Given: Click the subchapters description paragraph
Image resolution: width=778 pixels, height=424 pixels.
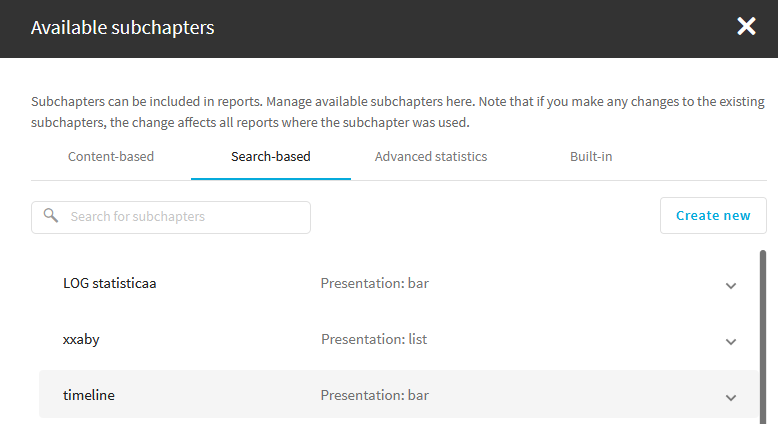Looking at the screenshot, I should 398,112.
